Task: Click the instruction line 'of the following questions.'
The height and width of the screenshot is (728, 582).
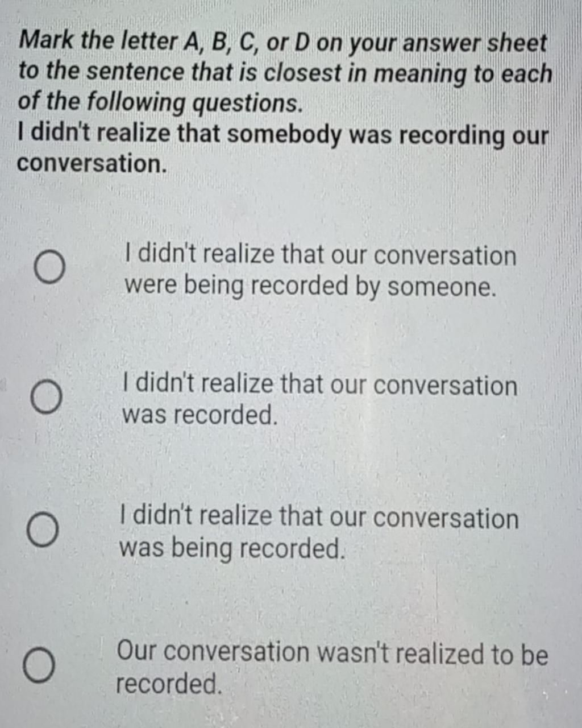Action: pos(160,103)
